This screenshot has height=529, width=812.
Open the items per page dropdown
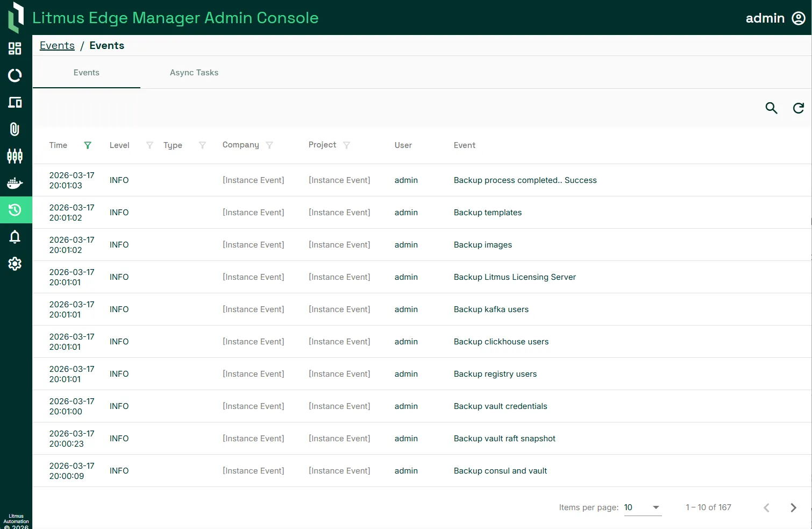(x=643, y=507)
